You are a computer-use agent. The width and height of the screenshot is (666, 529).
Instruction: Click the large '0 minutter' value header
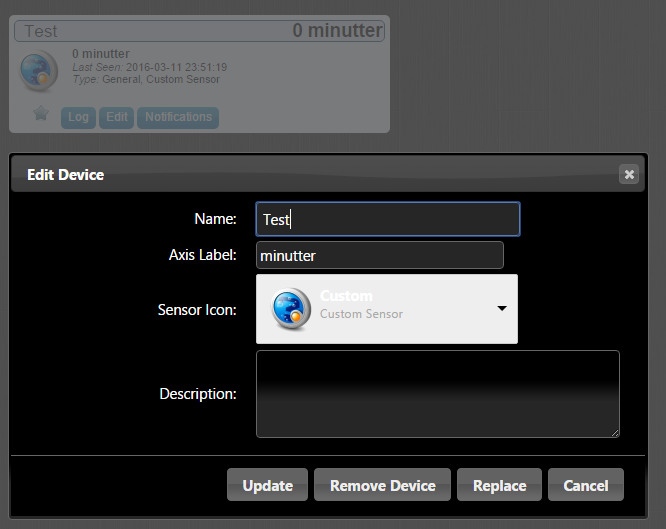coord(338,31)
